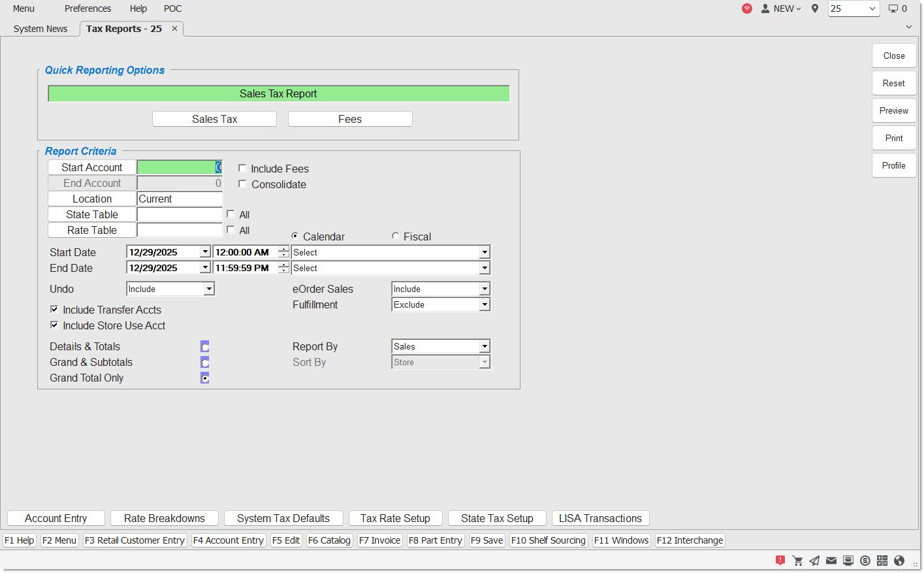The width and height of the screenshot is (924, 573).
Task: Click the paper plane send icon
Action: (x=814, y=561)
